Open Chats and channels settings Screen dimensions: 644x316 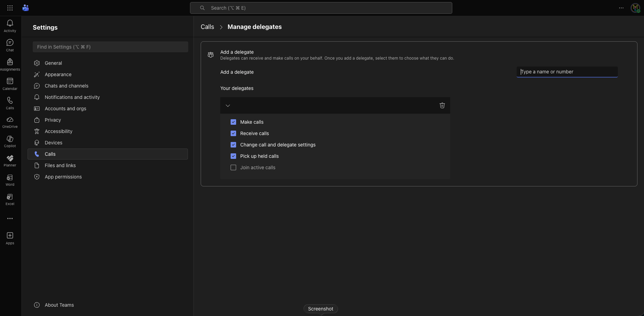click(x=108, y=86)
